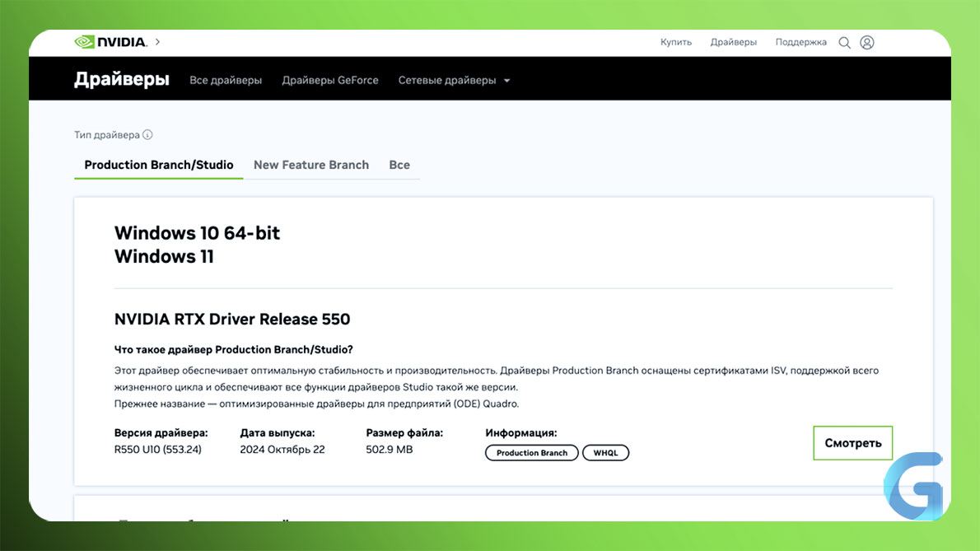980x551 pixels.
Task: Click the Версия драйвера: label
Action: click(x=161, y=432)
